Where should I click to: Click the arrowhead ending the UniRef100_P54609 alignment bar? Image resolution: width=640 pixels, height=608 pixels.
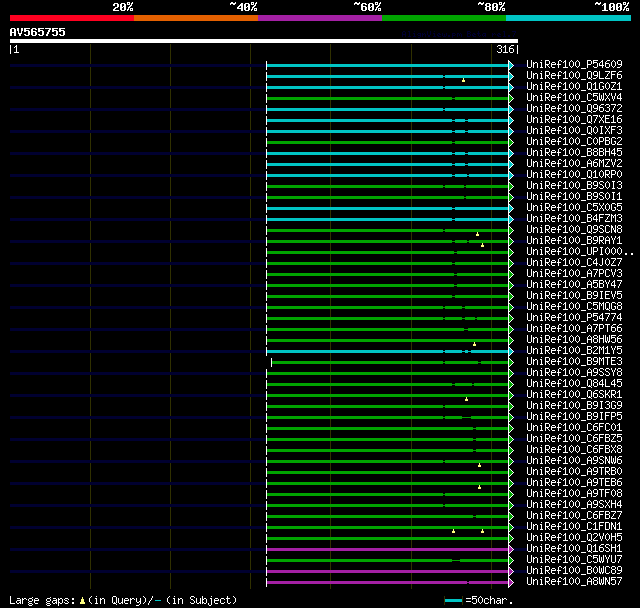point(511,65)
